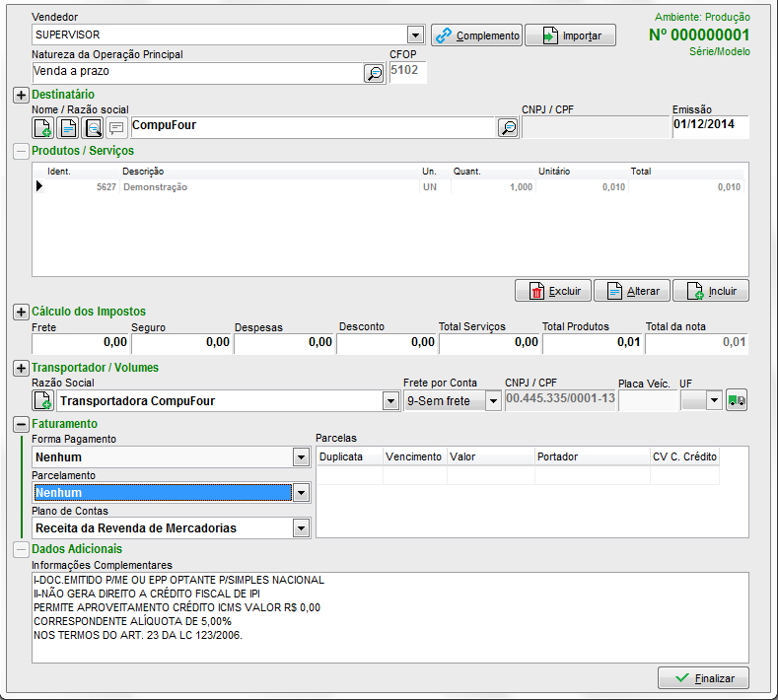Click the add new transportadora icon

(43, 400)
